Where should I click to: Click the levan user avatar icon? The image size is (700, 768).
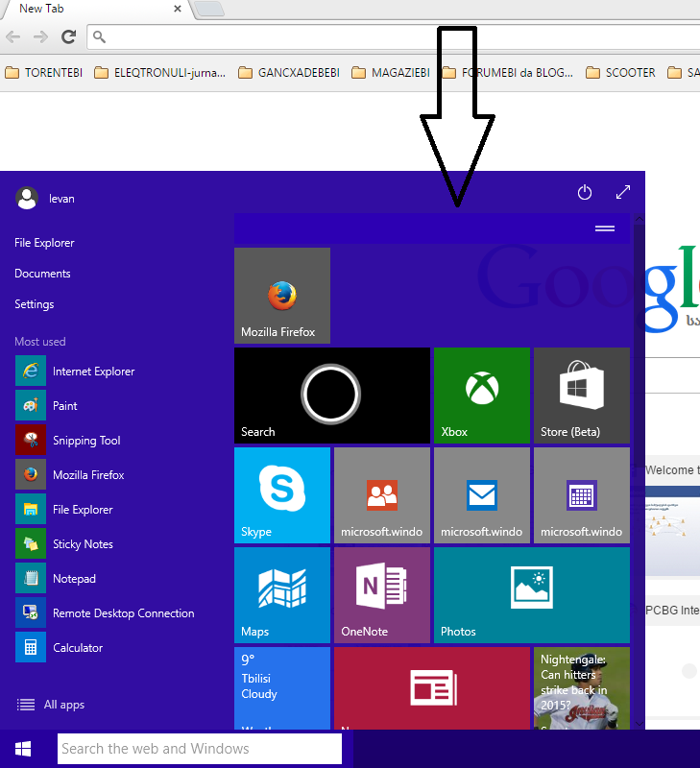point(27,199)
